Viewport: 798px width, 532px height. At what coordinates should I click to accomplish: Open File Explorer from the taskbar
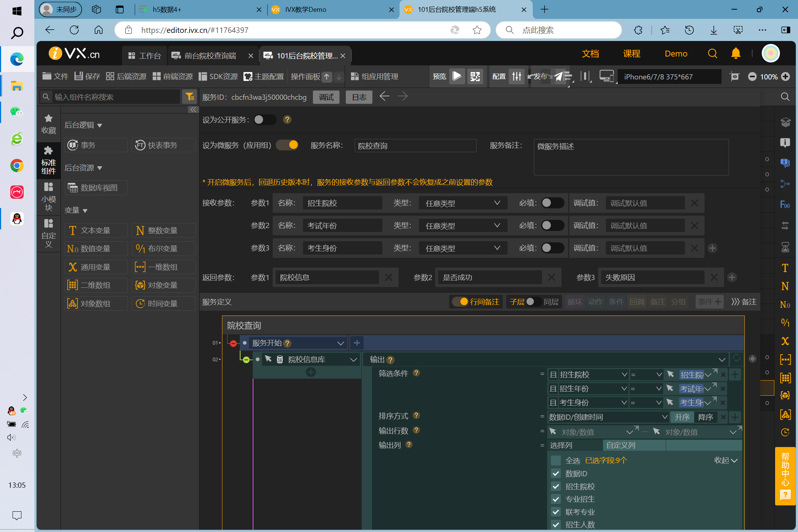click(17, 86)
